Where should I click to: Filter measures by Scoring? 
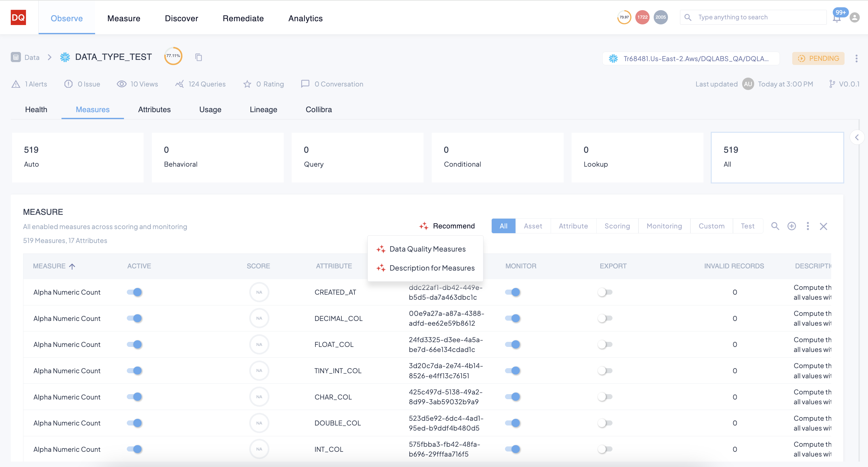[x=617, y=226]
